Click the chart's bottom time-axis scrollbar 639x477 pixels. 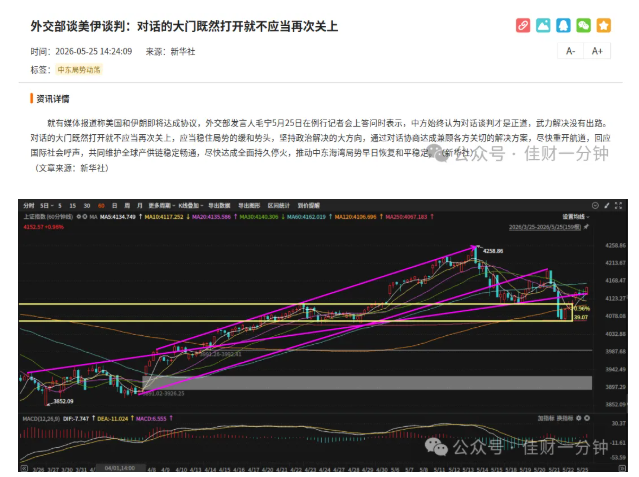(323, 468)
